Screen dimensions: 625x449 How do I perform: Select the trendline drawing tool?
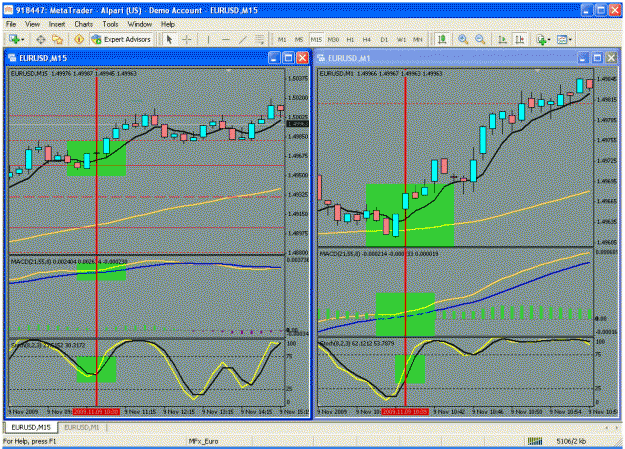point(243,39)
